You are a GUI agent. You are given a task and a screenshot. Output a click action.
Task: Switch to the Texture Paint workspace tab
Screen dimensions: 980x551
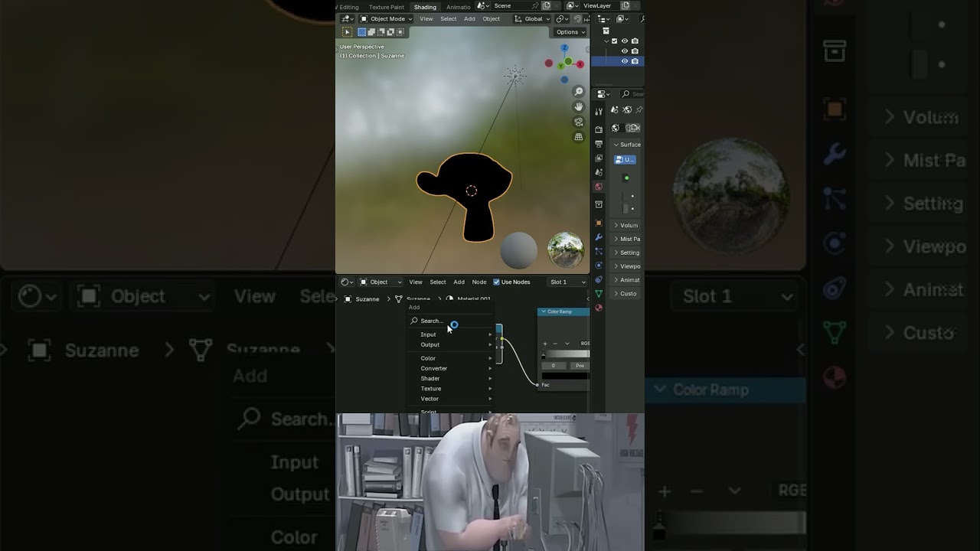coord(387,7)
